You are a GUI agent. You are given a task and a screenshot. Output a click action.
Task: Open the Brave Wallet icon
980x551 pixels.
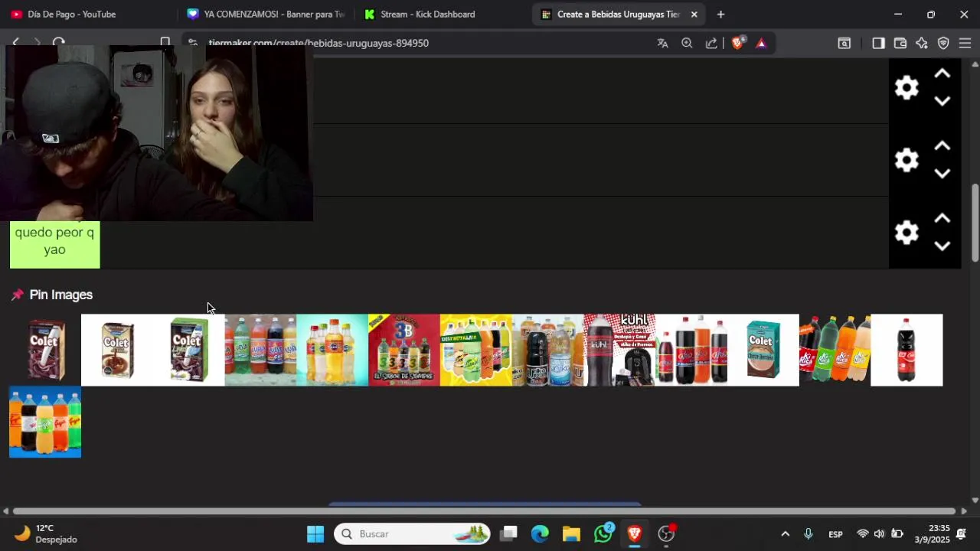(900, 43)
